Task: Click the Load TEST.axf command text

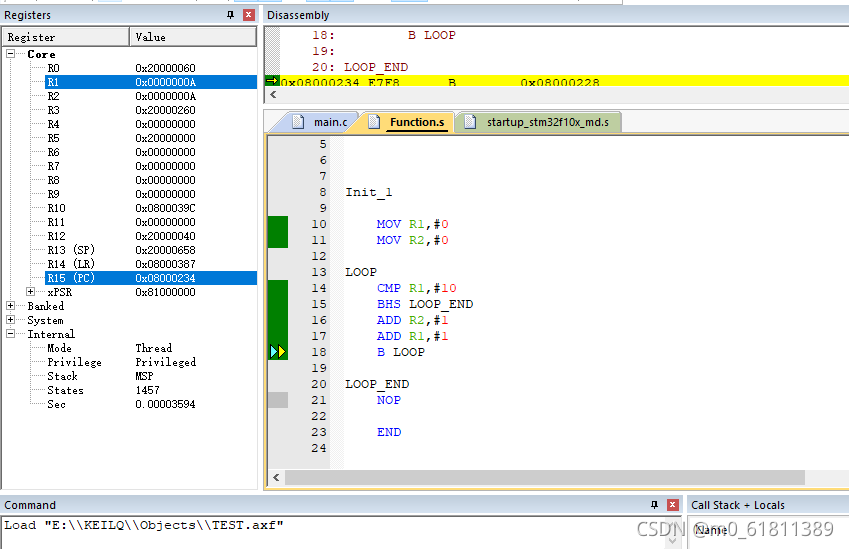Action: coord(144,525)
